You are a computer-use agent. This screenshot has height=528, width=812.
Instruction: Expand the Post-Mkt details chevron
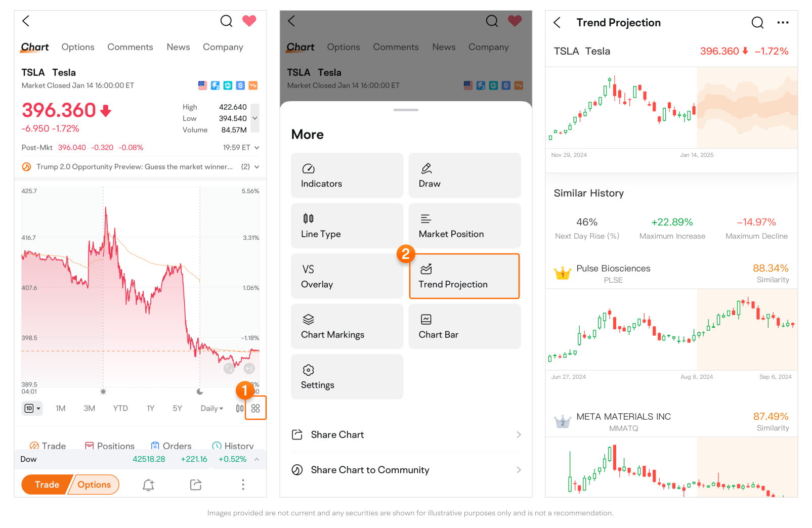point(257,148)
